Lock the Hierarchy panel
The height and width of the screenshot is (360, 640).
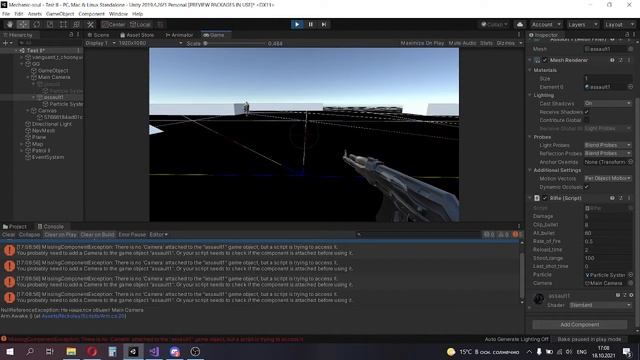(x=71, y=35)
